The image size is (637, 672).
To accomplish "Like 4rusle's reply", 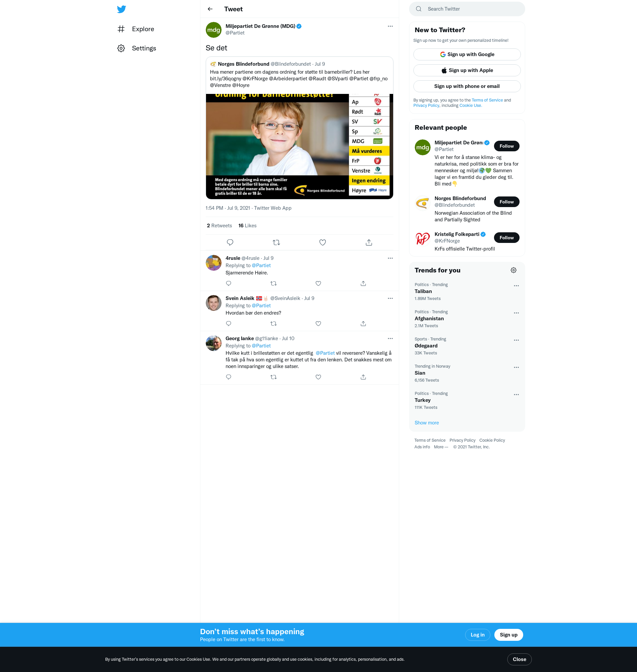I will [318, 283].
